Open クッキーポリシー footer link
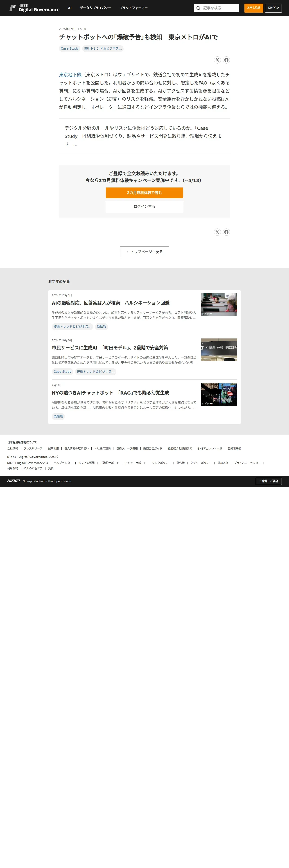 (201, 463)
